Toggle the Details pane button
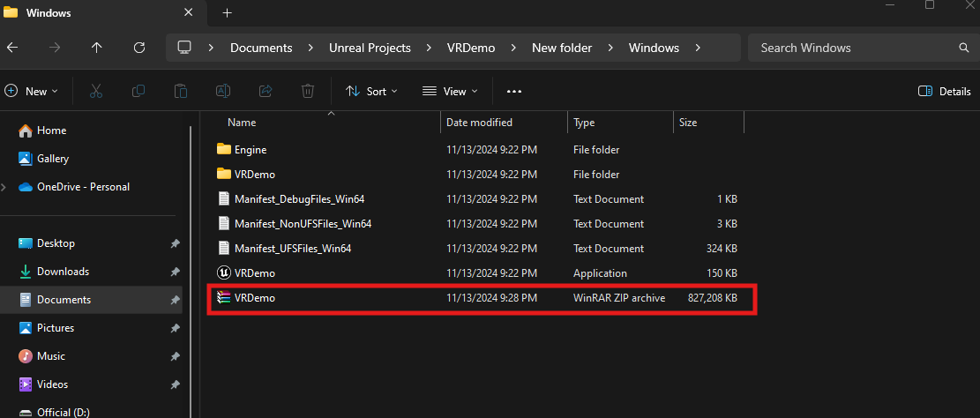The width and height of the screenshot is (980, 418). pos(945,91)
